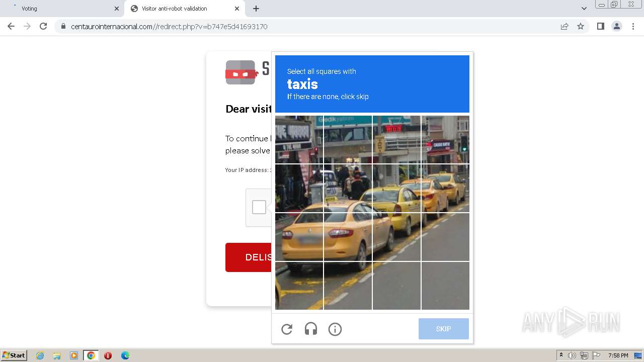Open a new browser tab
The height and width of the screenshot is (362, 644).
(x=256, y=9)
